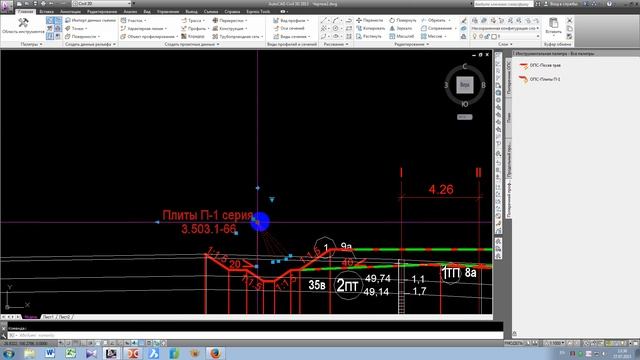This screenshot has height=360, width=640.
Task: Toggle the layer on/off lightbulb icon
Action: [x=474, y=36]
